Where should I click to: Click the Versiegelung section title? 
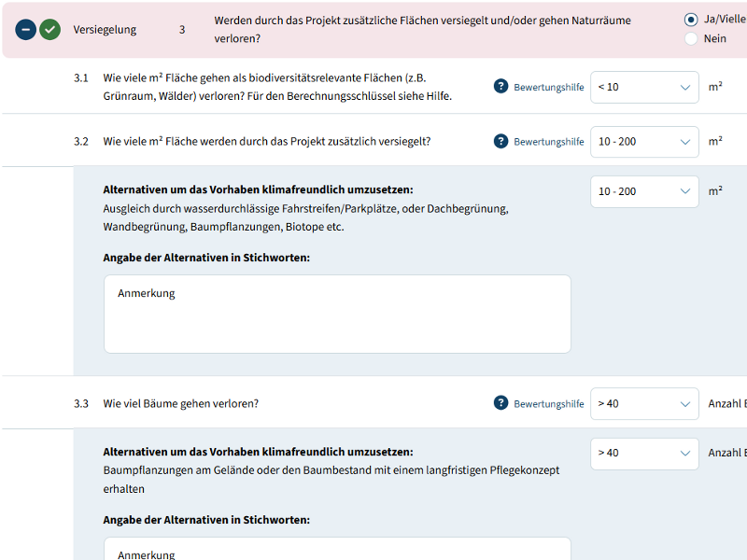click(105, 29)
